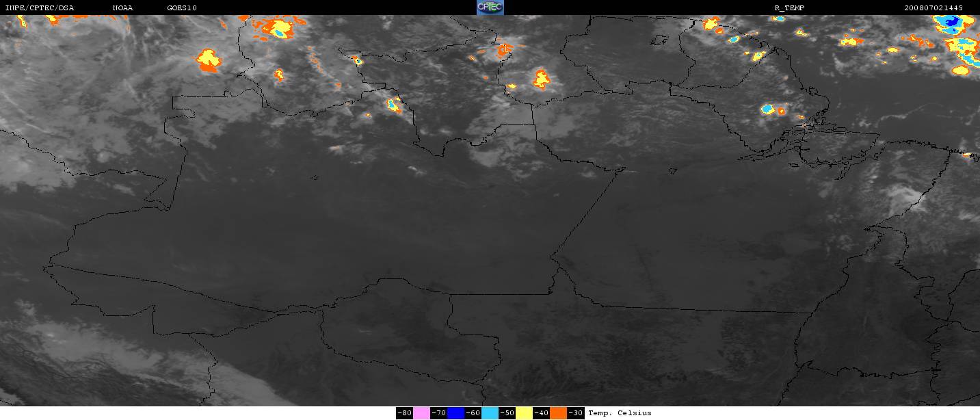This screenshot has height=420, width=980.
Task: Click the -60 legend value
Action: tap(473, 413)
